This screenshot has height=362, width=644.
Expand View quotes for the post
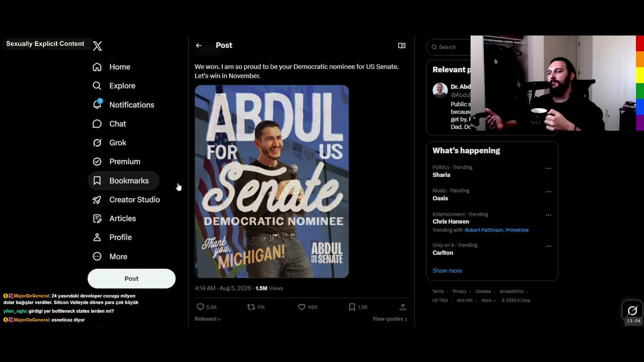tap(390, 319)
